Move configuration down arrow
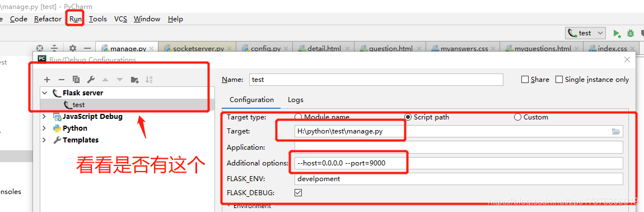This screenshot has width=644, height=212. (119, 80)
